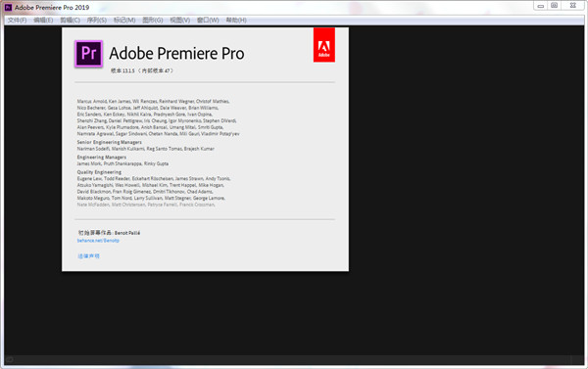Open the 视图(V) menu

[180, 21]
